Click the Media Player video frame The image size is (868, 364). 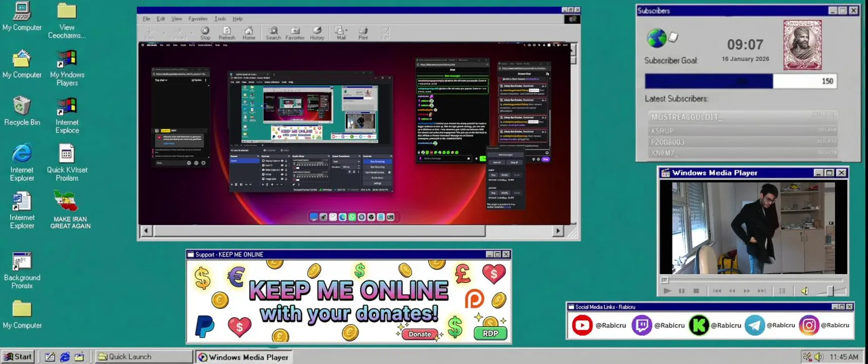click(753, 227)
